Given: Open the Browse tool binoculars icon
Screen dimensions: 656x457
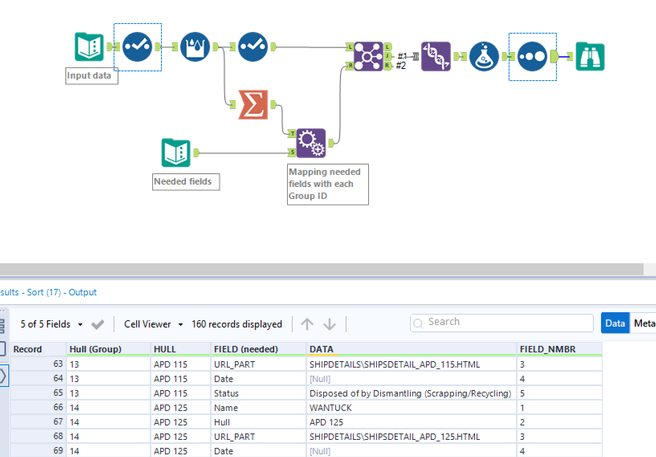Looking at the screenshot, I should pyautogui.click(x=590, y=56).
